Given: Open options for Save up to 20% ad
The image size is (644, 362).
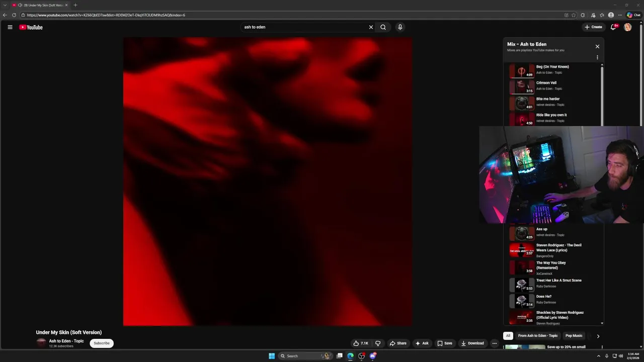Looking at the screenshot, I should [x=602, y=347].
